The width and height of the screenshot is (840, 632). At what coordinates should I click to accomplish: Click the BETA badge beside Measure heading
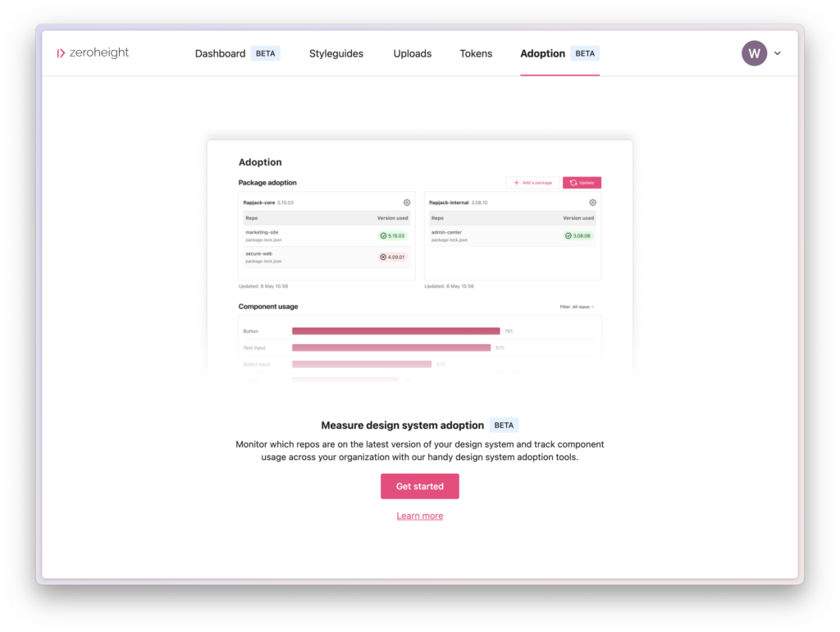(x=504, y=425)
